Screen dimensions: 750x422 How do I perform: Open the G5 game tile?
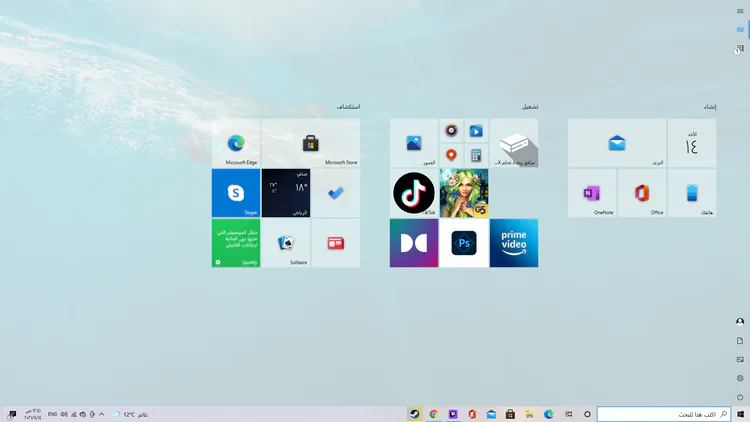pos(464,193)
